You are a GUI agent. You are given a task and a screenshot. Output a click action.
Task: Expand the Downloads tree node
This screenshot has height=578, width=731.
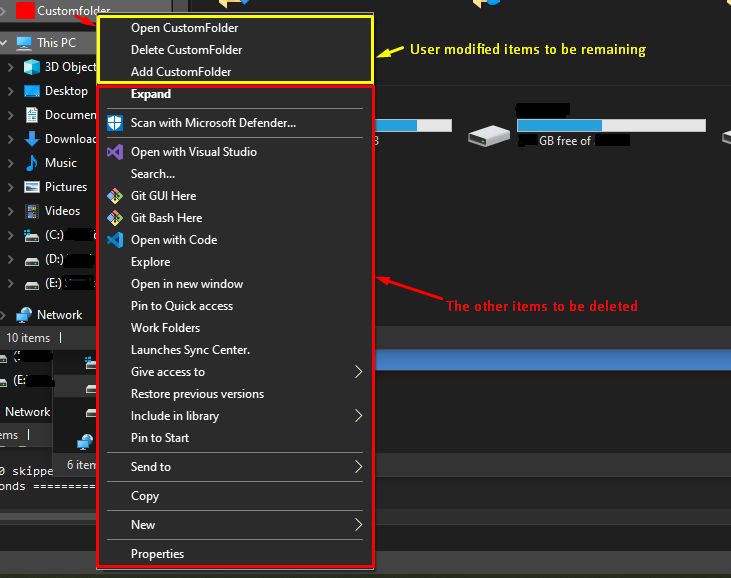coord(10,139)
